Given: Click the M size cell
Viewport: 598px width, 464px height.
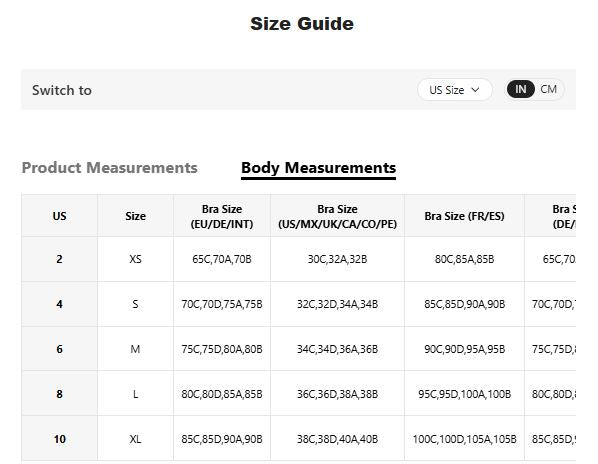Looking at the screenshot, I should click(x=135, y=349).
